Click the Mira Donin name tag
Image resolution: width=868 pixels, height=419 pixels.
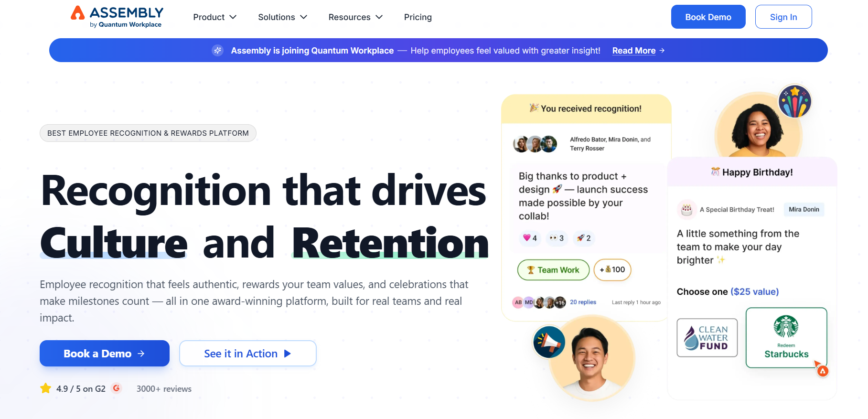(x=804, y=209)
